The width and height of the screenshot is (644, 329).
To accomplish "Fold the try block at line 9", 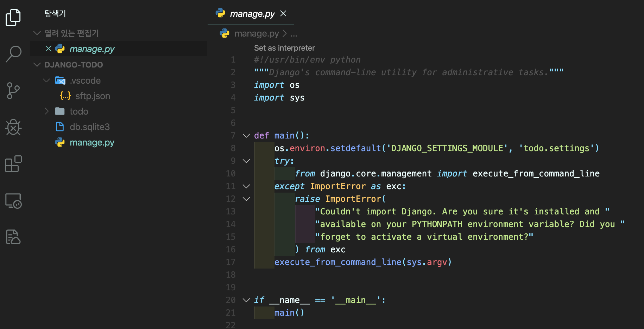I will click(246, 161).
